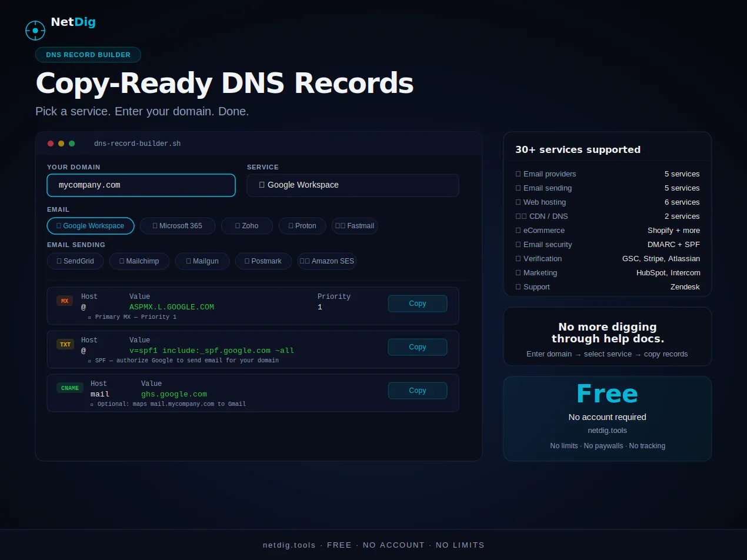Select the Zoho email chip
The width and height of the screenshot is (747, 560).
(x=247, y=226)
